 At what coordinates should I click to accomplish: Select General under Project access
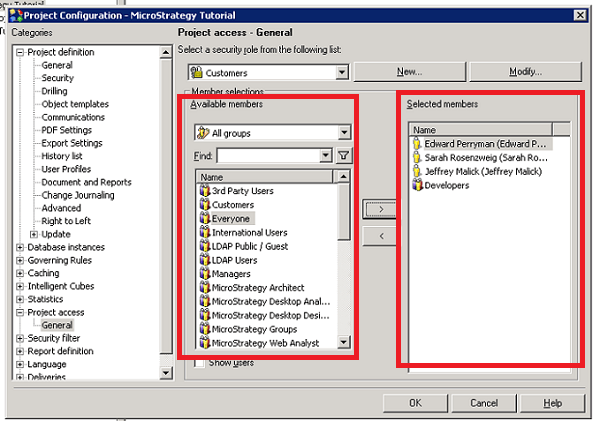coord(57,325)
